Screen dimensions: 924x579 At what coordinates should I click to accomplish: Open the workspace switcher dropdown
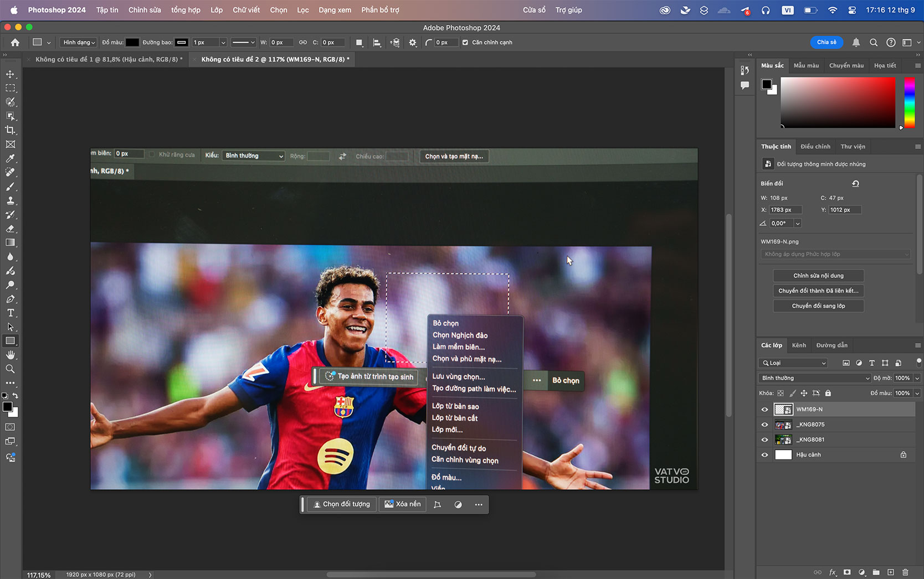(x=911, y=43)
